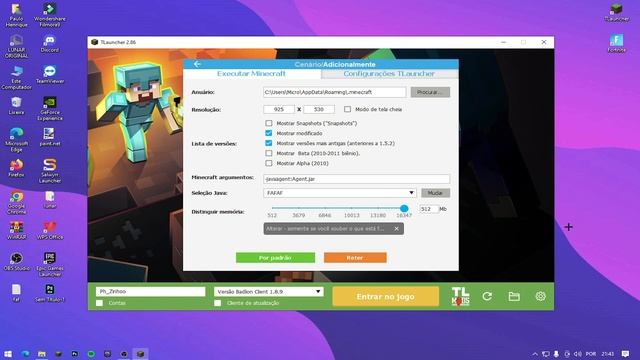Image resolution: width=640 pixels, height=360 pixels.
Task: Open TLauncher shortcut on desktop
Action: (x=616, y=12)
